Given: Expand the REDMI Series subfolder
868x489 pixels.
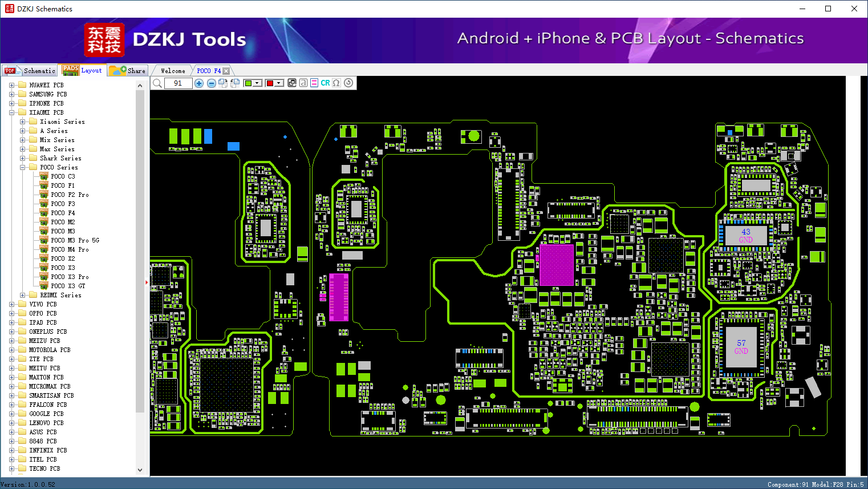Looking at the screenshot, I should pos(23,295).
